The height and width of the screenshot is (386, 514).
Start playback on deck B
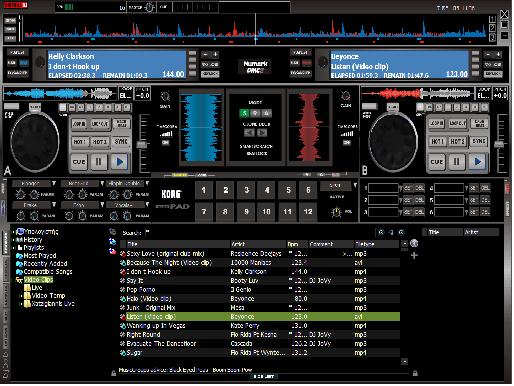pyautogui.click(x=477, y=162)
